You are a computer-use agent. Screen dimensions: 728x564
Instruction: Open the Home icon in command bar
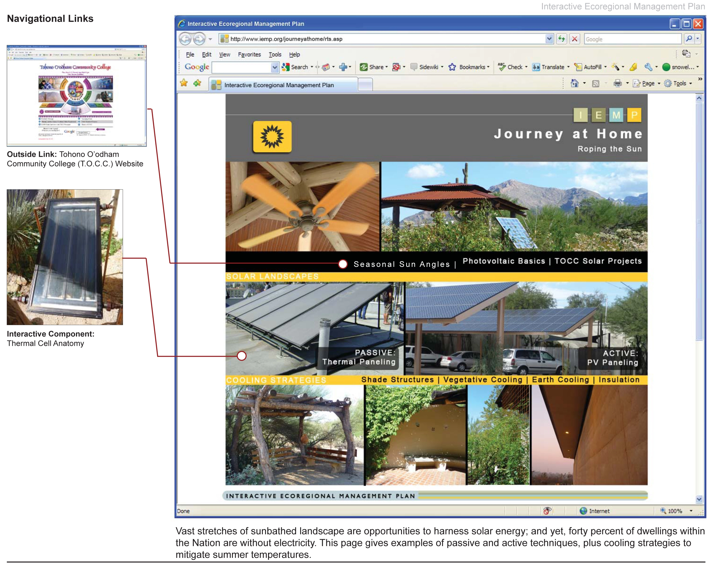[x=575, y=83]
